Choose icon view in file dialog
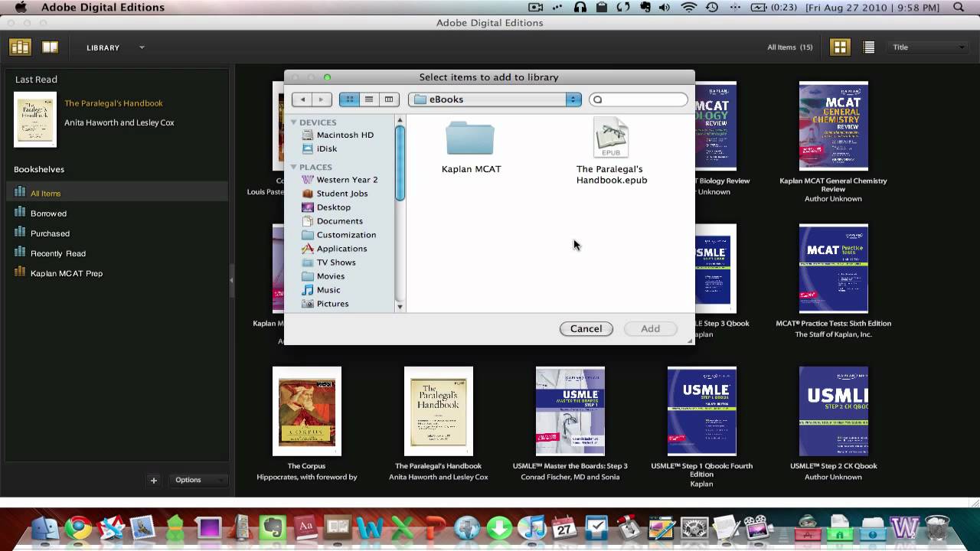 (349, 99)
